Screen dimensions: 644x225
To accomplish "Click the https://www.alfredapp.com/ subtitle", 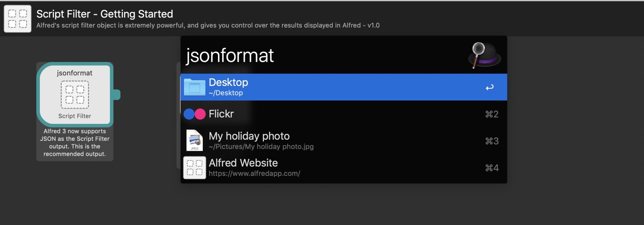I will click(x=254, y=173).
